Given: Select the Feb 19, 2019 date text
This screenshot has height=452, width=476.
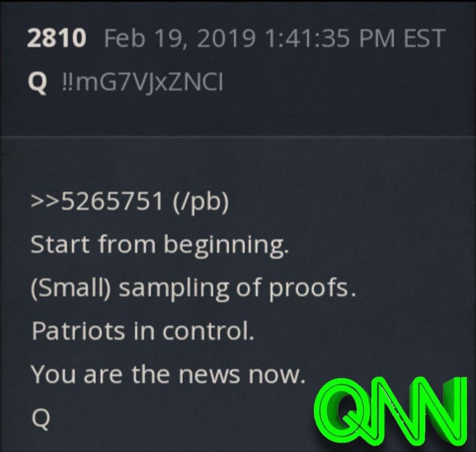Looking at the screenshot, I should [180, 39].
